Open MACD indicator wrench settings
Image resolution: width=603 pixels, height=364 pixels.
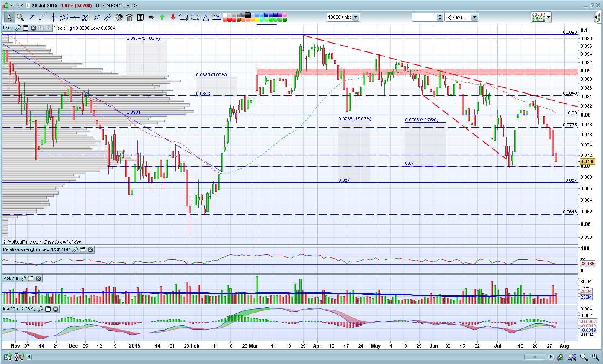click(x=40, y=309)
